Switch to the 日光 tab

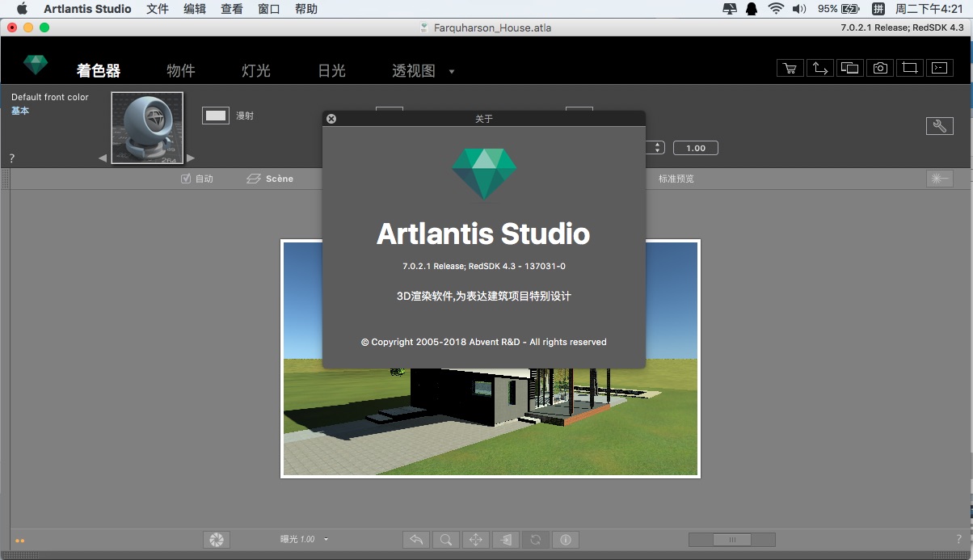click(x=332, y=71)
